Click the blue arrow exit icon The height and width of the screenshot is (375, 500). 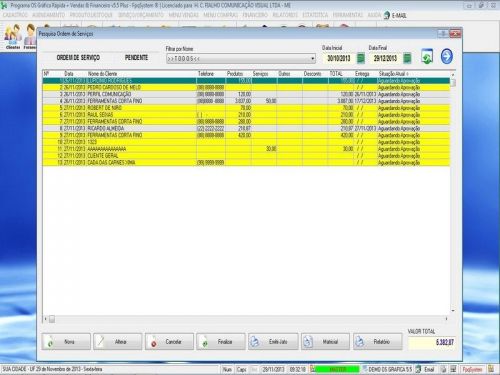(x=447, y=56)
